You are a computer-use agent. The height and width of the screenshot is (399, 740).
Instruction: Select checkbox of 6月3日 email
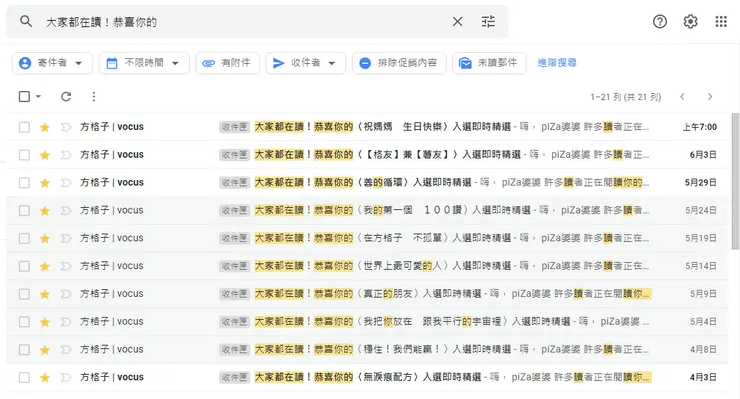[x=24, y=155]
